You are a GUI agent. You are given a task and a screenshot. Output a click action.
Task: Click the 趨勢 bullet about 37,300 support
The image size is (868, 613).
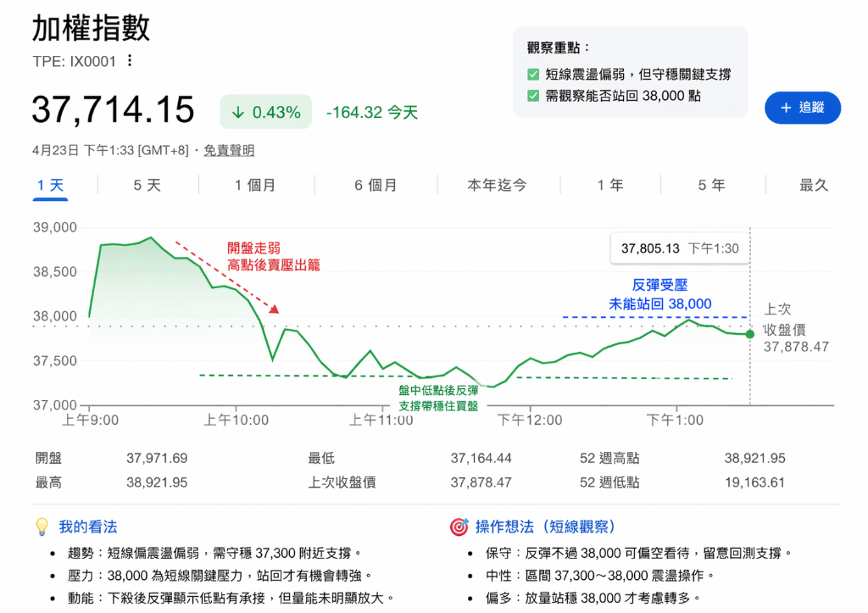(214, 553)
